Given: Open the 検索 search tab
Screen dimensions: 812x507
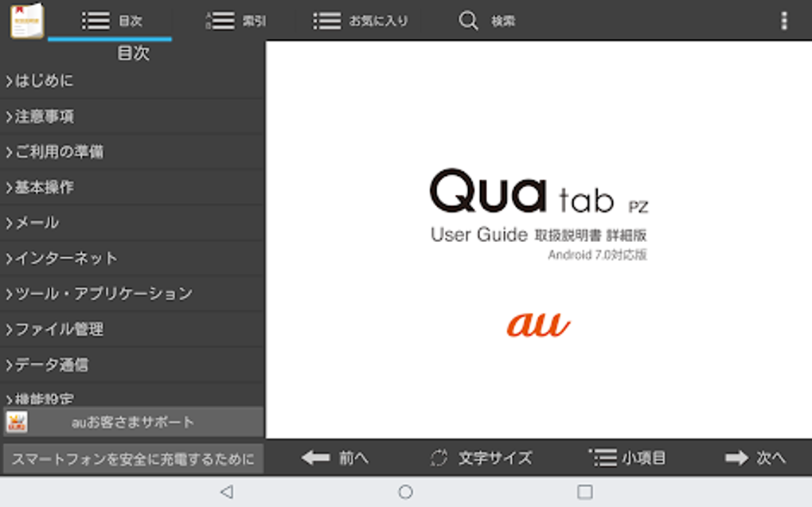Looking at the screenshot, I should [x=486, y=21].
